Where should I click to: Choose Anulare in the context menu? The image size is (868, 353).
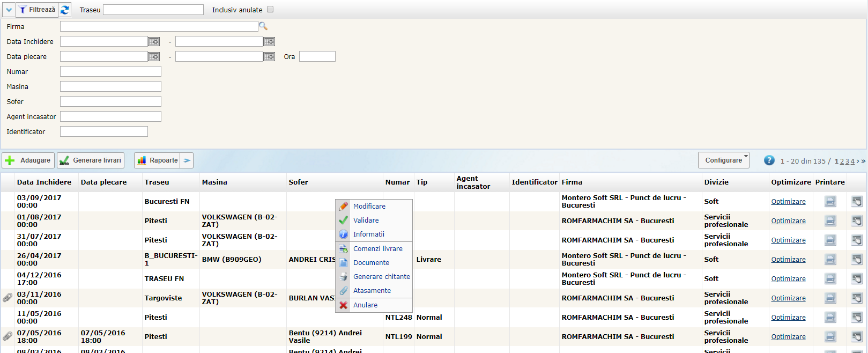(365, 305)
